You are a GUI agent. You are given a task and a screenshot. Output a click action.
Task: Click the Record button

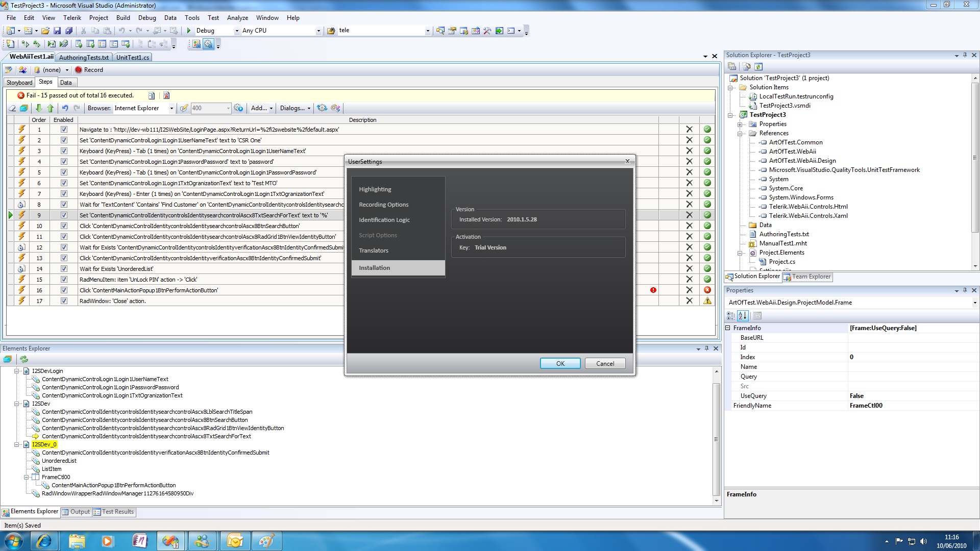pyautogui.click(x=89, y=70)
